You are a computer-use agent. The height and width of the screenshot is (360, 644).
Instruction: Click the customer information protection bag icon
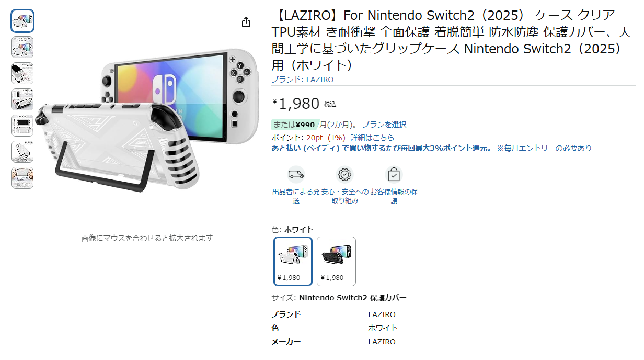[394, 174]
